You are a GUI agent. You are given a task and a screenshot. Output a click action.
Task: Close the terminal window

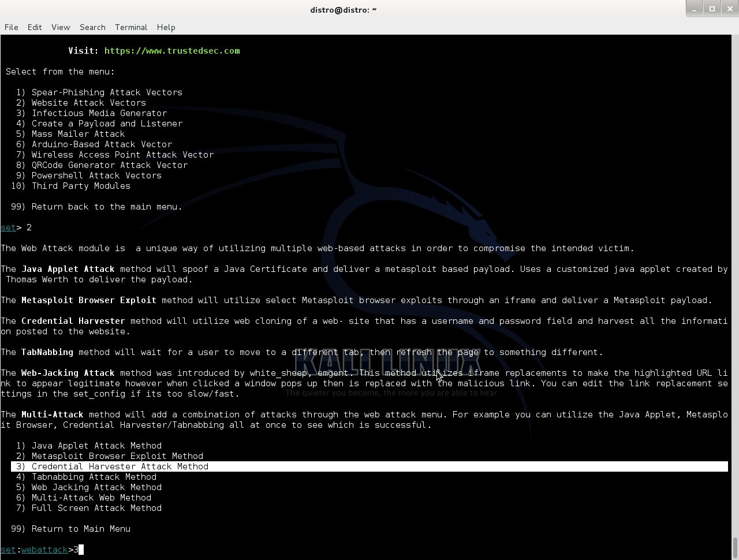tap(729, 9)
